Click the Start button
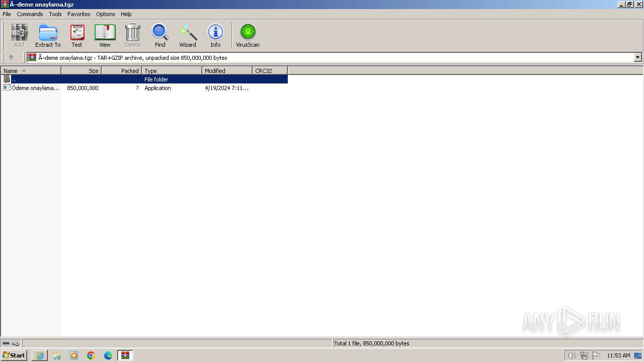Screen dimensions: 644x362 coord(14,355)
